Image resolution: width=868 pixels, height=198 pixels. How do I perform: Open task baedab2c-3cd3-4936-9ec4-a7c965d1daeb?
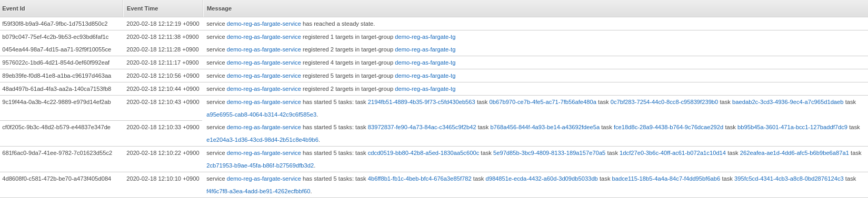pyautogui.click(x=787, y=102)
